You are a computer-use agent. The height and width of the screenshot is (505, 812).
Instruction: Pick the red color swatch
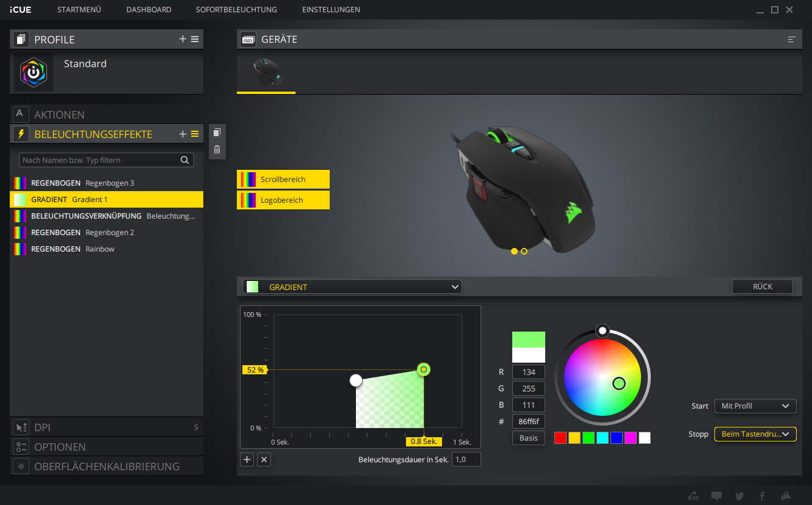[x=560, y=437]
